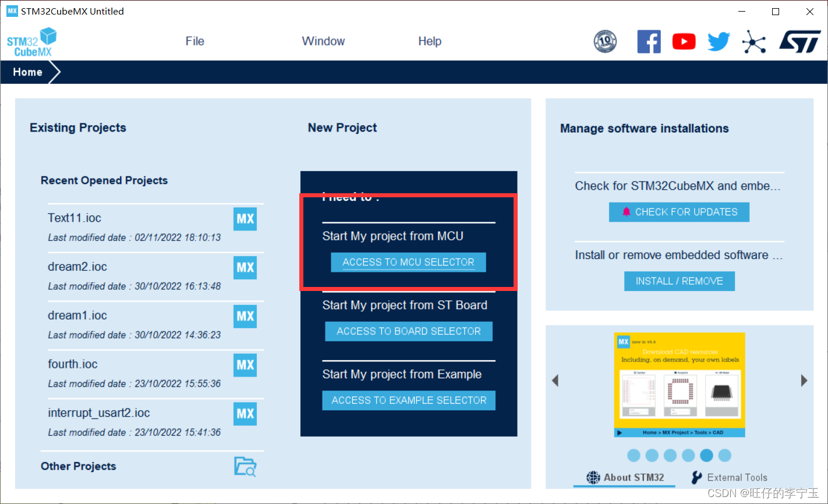The height and width of the screenshot is (504, 828).
Task: Click ACCESS TO BOARD SELECTOR button
Action: coord(409,331)
